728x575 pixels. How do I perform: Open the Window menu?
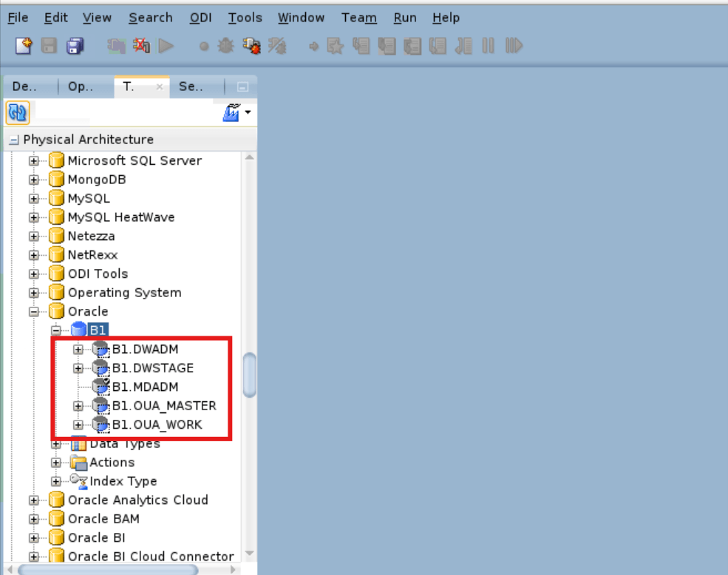[301, 18]
